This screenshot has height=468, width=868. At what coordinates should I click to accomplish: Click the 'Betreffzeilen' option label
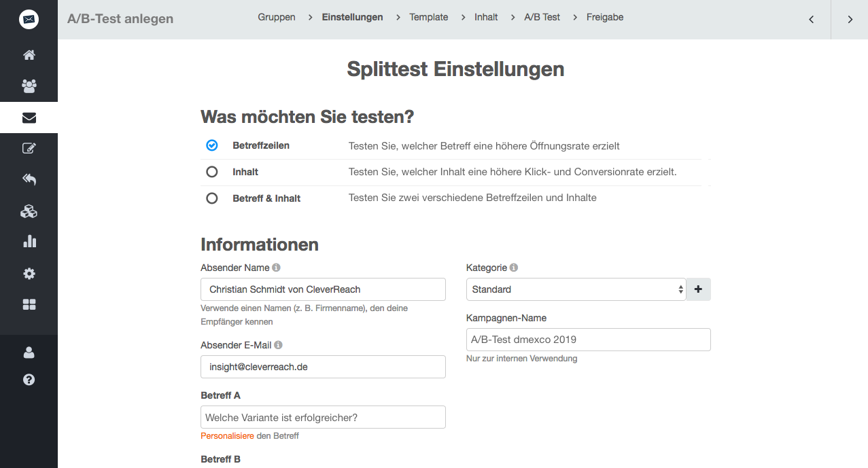tap(261, 145)
